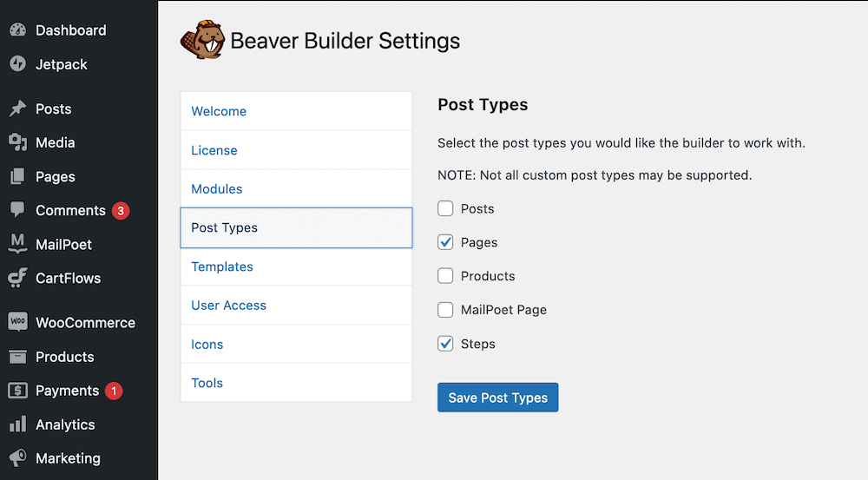The height and width of the screenshot is (480, 868).
Task: Open Marketing from the sidebar menu
Action: pyautogui.click(x=68, y=457)
